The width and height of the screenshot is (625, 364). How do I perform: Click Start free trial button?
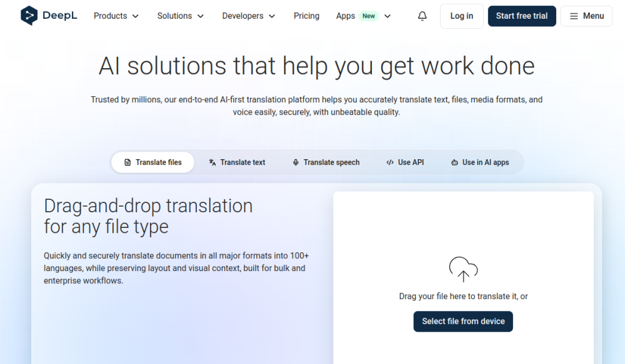pos(522,16)
